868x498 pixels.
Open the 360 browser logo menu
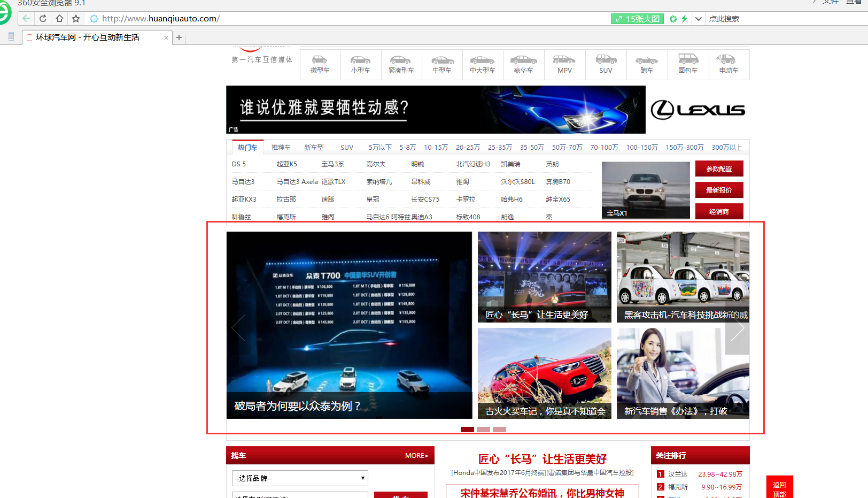pos(4,13)
